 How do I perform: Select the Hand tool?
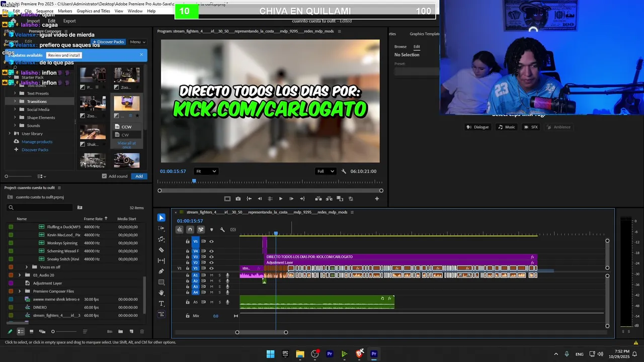pyautogui.click(x=161, y=293)
